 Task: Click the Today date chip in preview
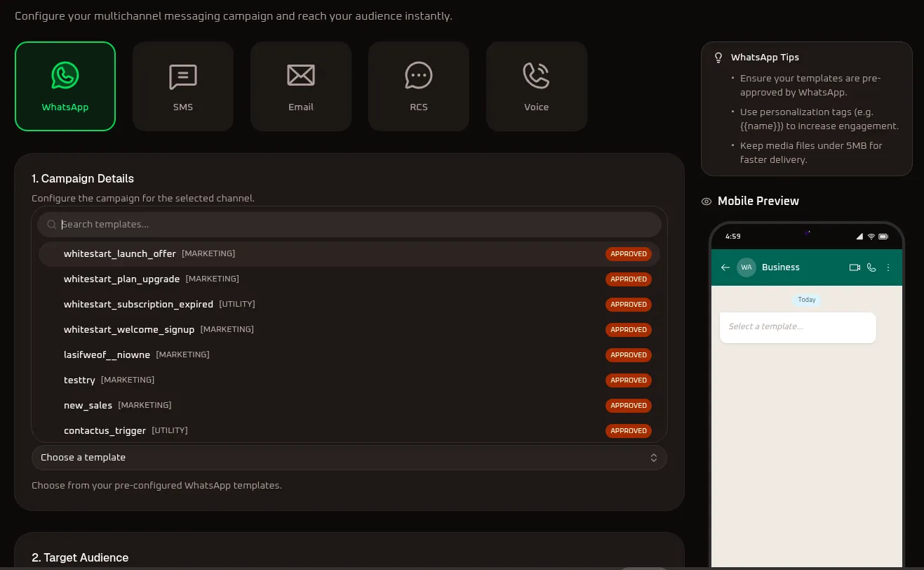point(807,300)
